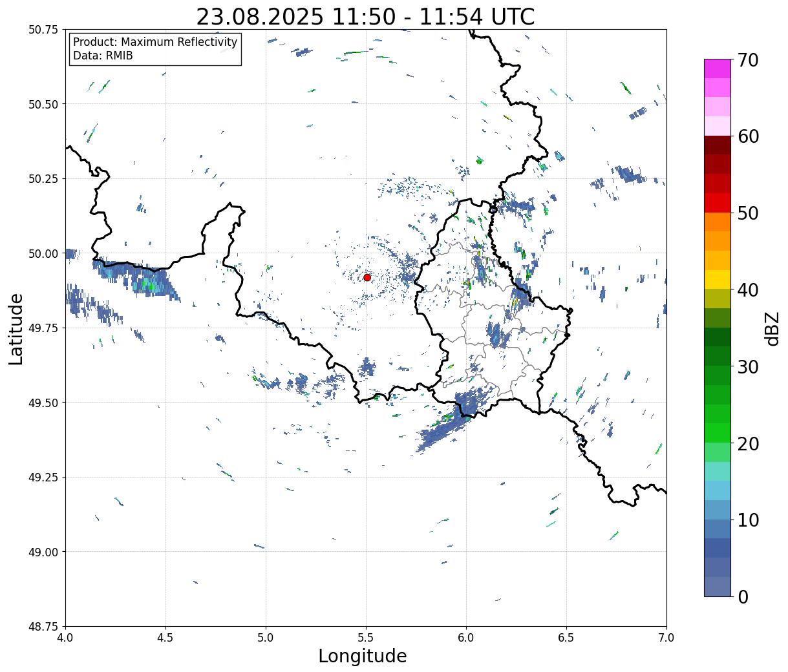Click the plot title showing 23.08.2025 time

[365, 16]
